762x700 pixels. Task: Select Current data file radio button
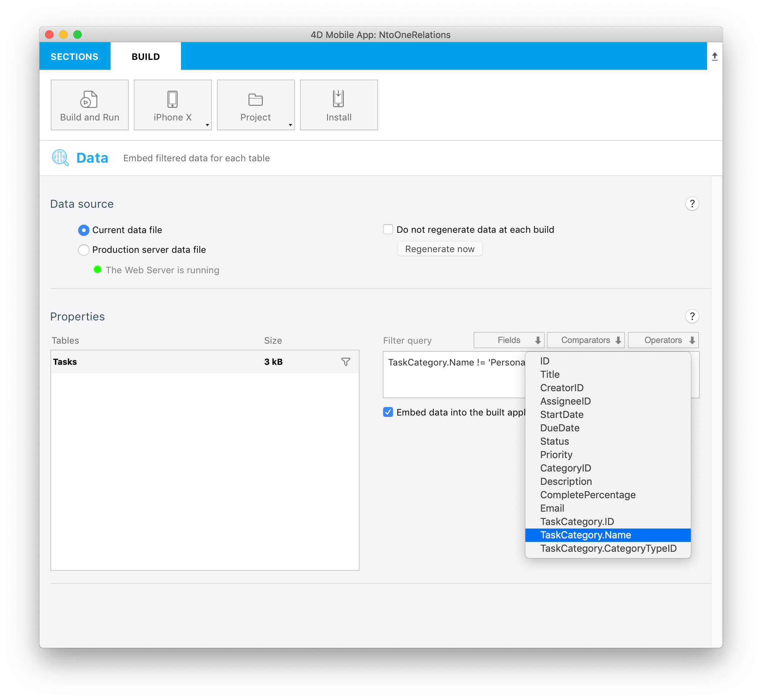pyautogui.click(x=84, y=230)
